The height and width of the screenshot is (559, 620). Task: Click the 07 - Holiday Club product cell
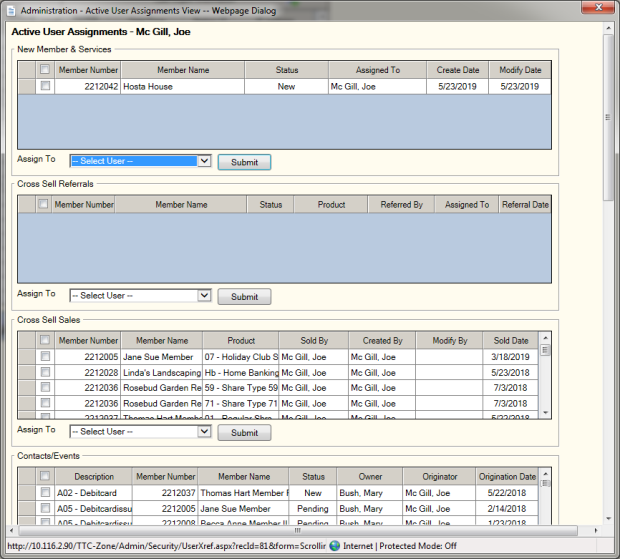click(241, 357)
